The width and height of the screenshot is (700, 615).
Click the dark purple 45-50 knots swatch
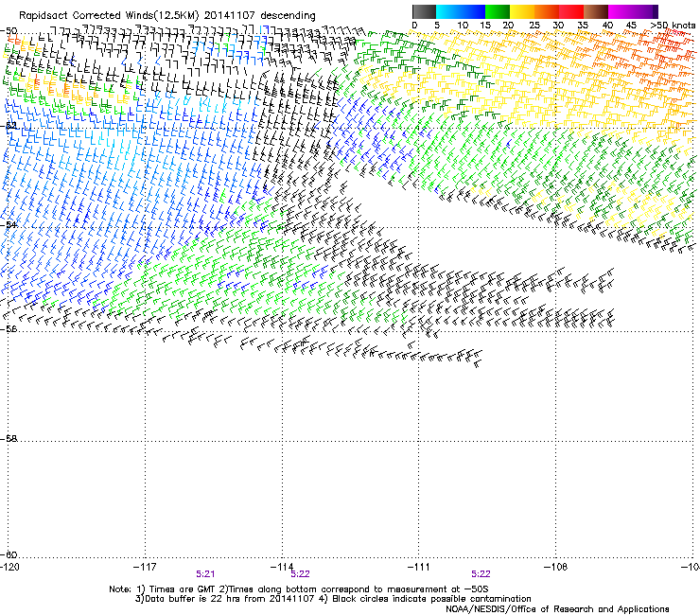(x=645, y=11)
